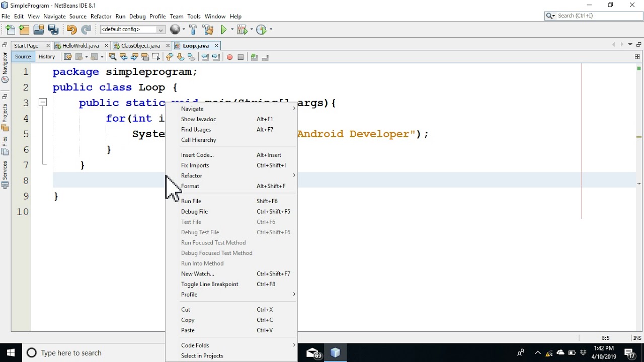Open the Code Folds submenu

point(231,345)
